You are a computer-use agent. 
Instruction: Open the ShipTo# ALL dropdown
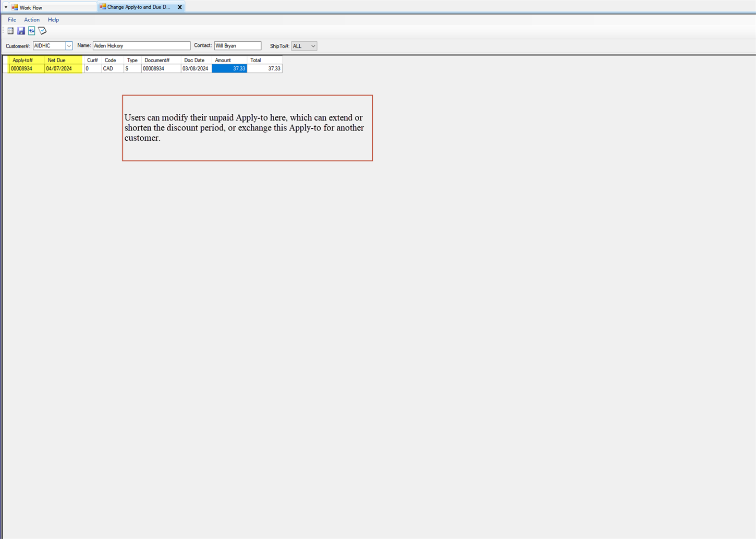(313, 46)
